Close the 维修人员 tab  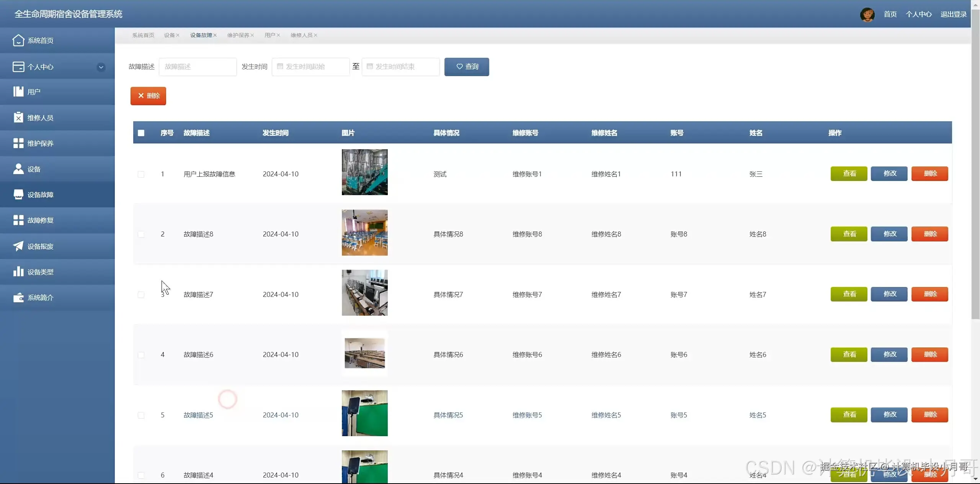tap(315, 35)
